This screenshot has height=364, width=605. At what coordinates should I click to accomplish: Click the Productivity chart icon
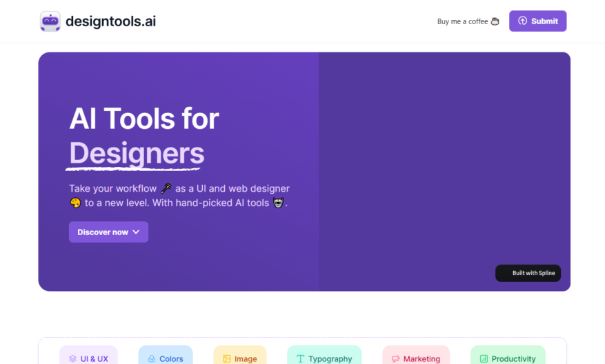pos(484,358)
